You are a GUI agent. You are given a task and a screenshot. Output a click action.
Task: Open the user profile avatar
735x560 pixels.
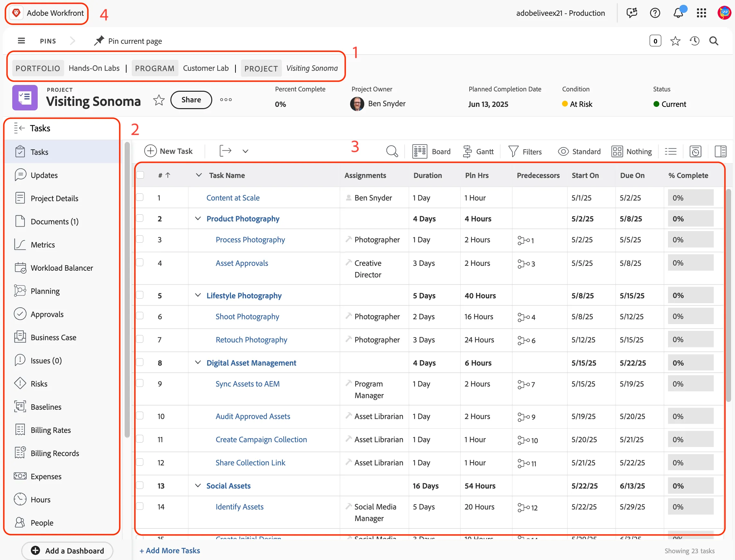tap(724, 13)
